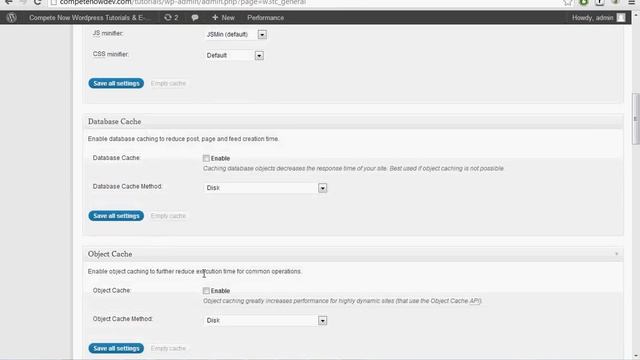
Task: Click the CSS minifier label
Action: (x=111, y=54)
